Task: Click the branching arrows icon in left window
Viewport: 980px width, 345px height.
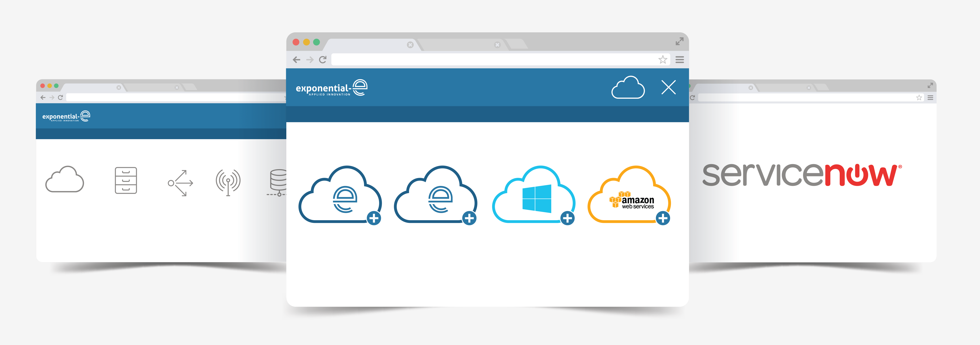Action: (181, 183)
